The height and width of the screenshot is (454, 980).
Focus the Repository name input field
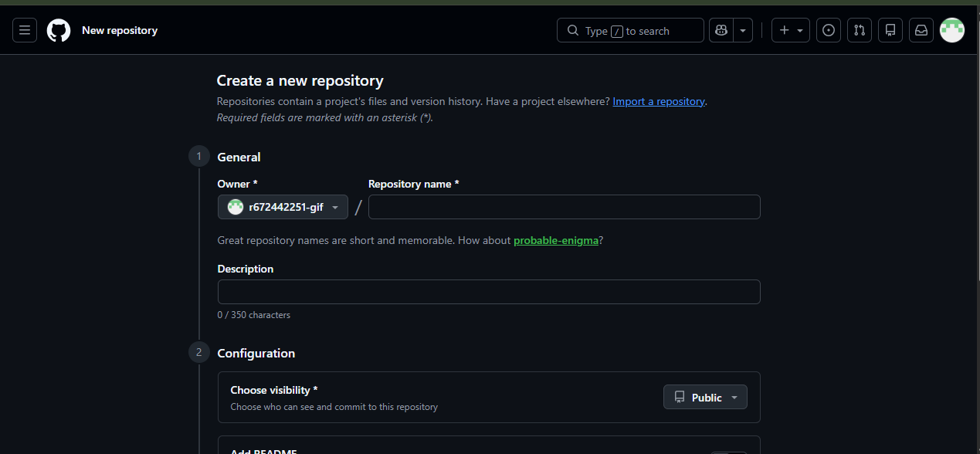(x=565, y=207)
